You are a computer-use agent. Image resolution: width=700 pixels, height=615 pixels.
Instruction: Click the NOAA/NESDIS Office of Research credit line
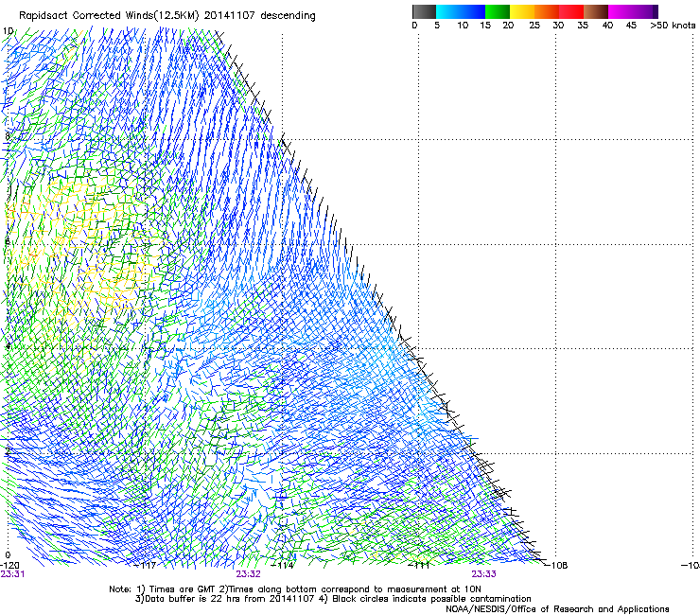[557, 609]
